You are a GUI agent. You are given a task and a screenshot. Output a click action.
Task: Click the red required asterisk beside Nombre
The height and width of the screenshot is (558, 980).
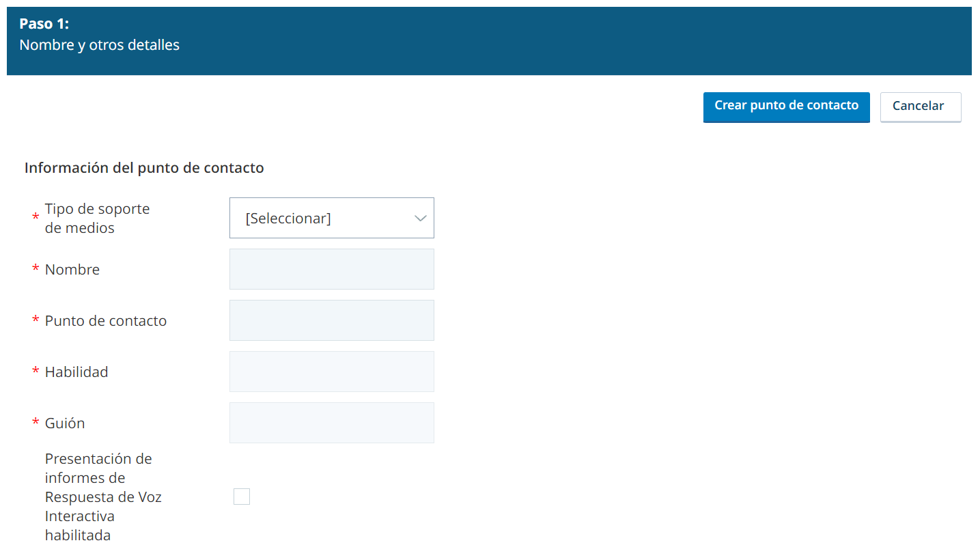point(36,270)
